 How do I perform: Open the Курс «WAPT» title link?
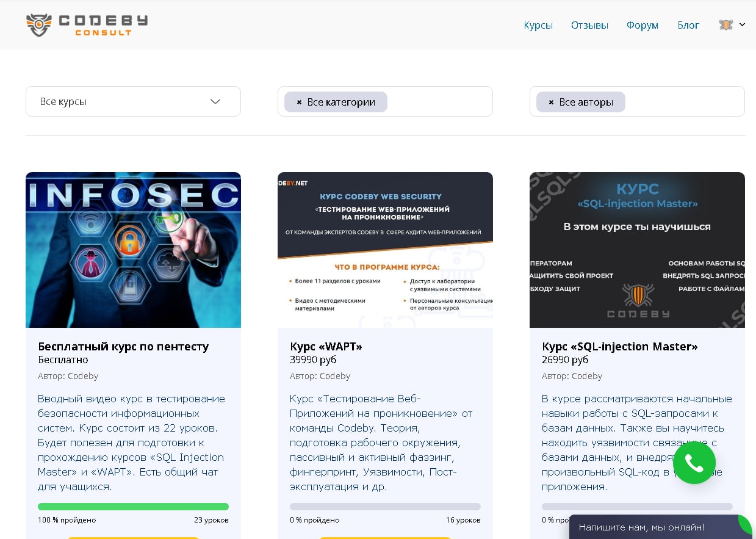click(x=326, y=347)
